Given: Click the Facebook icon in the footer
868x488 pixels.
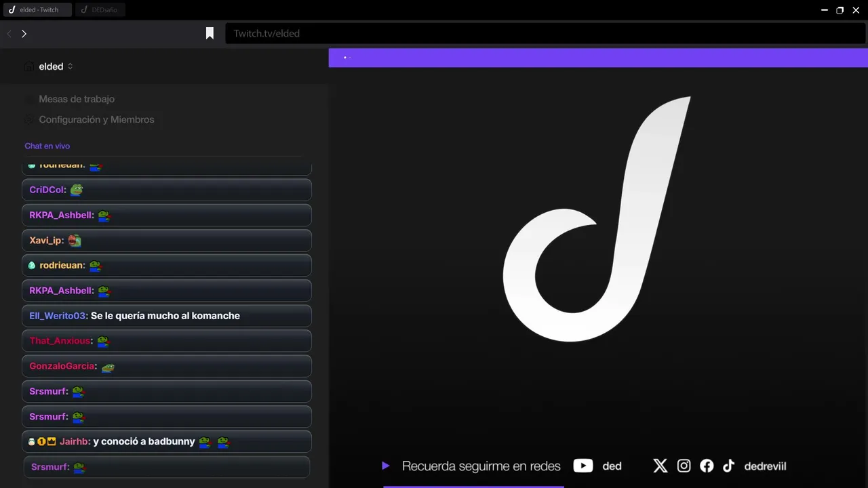Looking at the screenshot, I should 707,466.
